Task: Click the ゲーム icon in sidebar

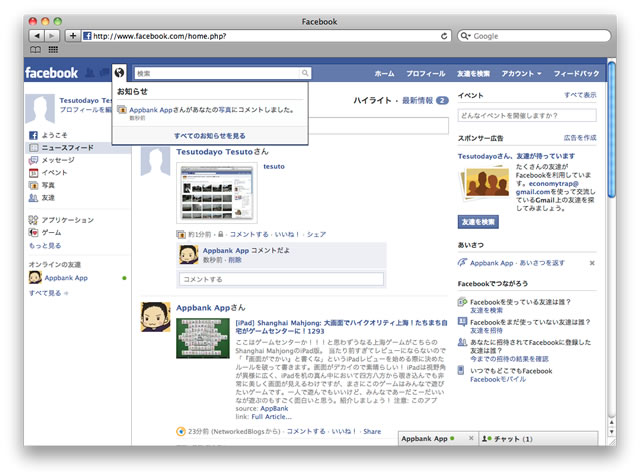Action: (x=33, y=233)
